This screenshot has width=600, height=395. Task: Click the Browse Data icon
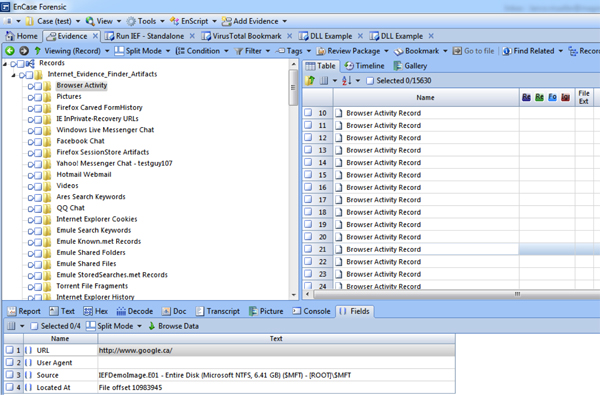point(152,326)
